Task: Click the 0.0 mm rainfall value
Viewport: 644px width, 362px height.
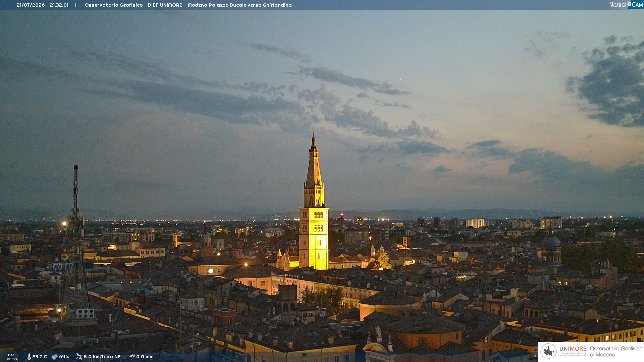Action: pos(145,357)
